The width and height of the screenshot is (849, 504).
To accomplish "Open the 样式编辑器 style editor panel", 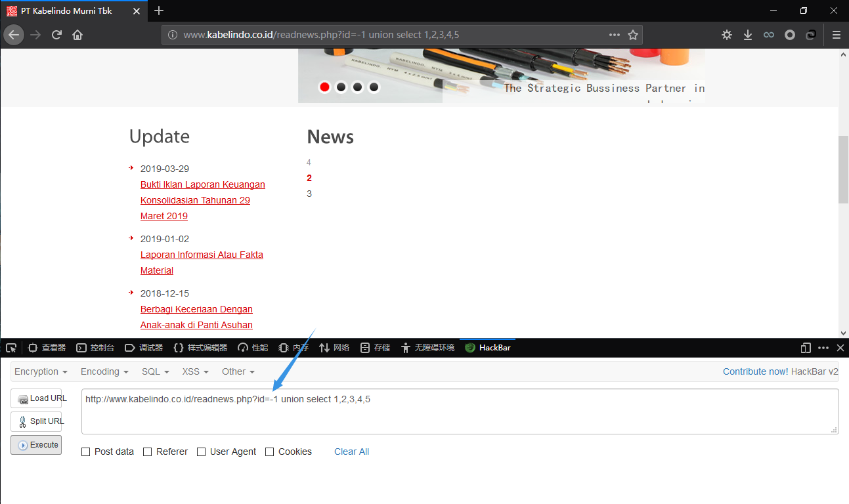I will (200, 348).
